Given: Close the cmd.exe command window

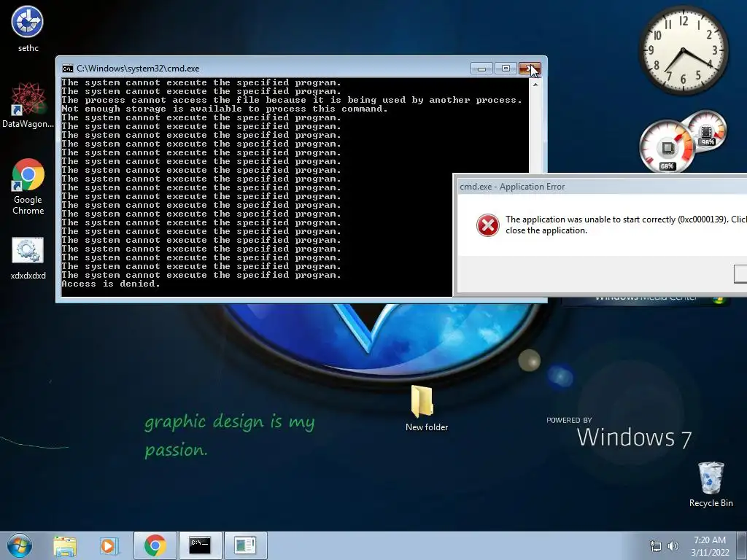Looking at the screenshot, I should (530, 69).
